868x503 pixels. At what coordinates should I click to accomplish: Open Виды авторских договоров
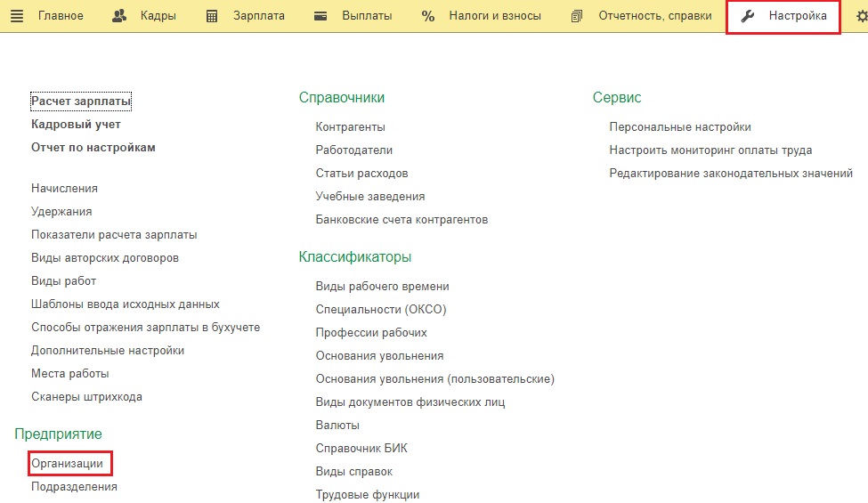click(105, 258)
